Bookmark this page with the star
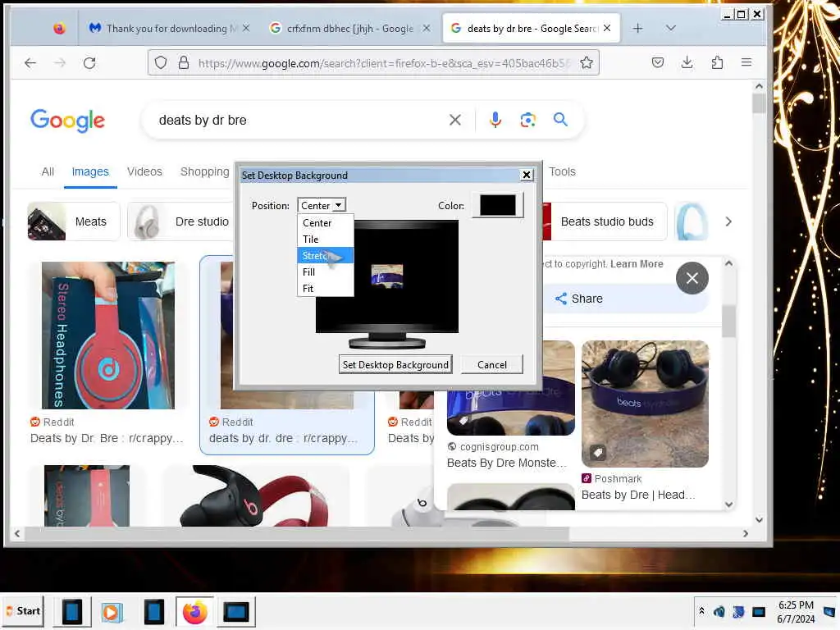This screenshot has height=630, width=840. pos(587,62)
